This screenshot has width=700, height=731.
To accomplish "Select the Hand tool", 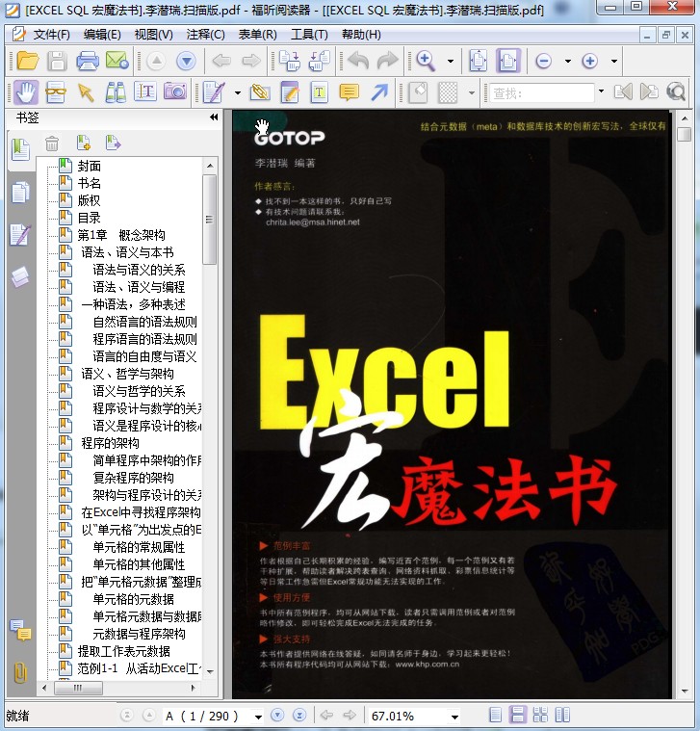I will (x=26, y=92).
